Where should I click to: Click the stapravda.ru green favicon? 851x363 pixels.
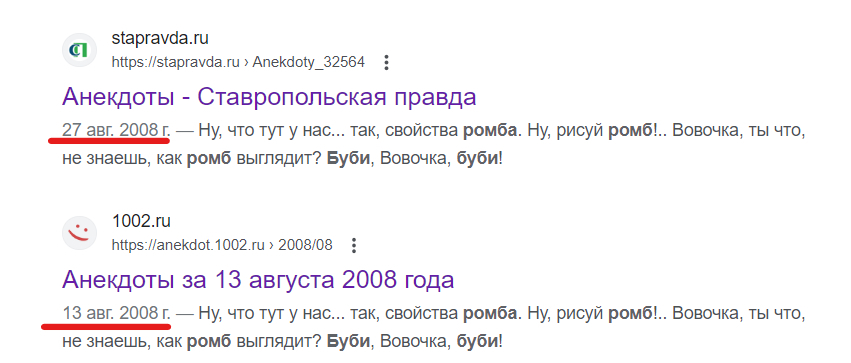(x=79, y=50)
